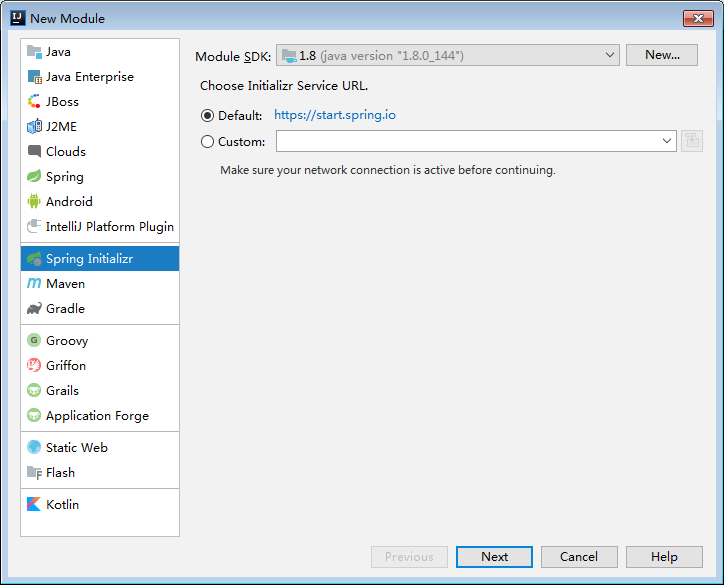This screenshot has height=585, width=724.
Task: Choose Kotlin module type
Action: (x=100, y=504)
